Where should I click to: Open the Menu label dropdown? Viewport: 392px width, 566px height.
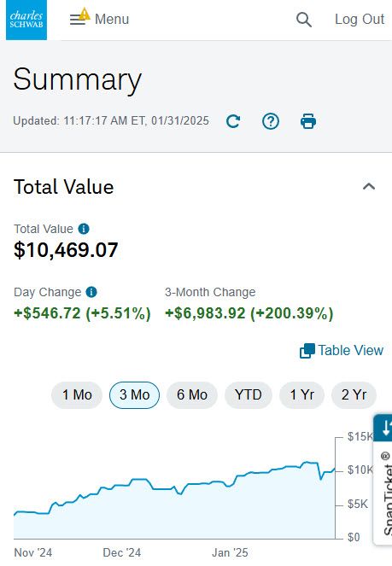[x=112, y=19]
